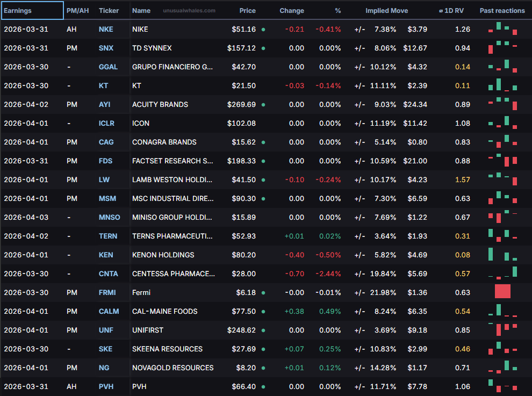Open GGAL ticker link
Image resolution: width=532 pixels, height=396 pixels.
coord(108,67)
